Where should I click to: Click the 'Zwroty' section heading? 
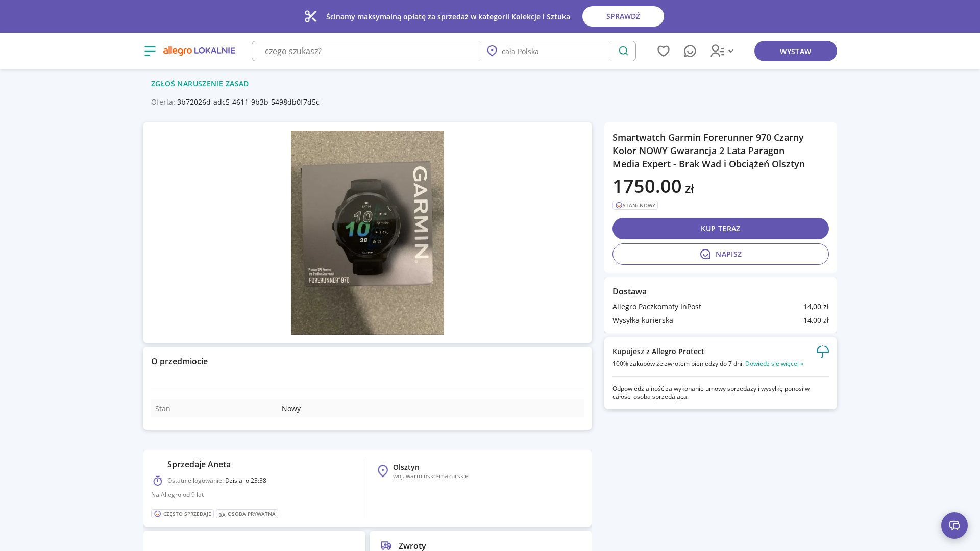412,546
